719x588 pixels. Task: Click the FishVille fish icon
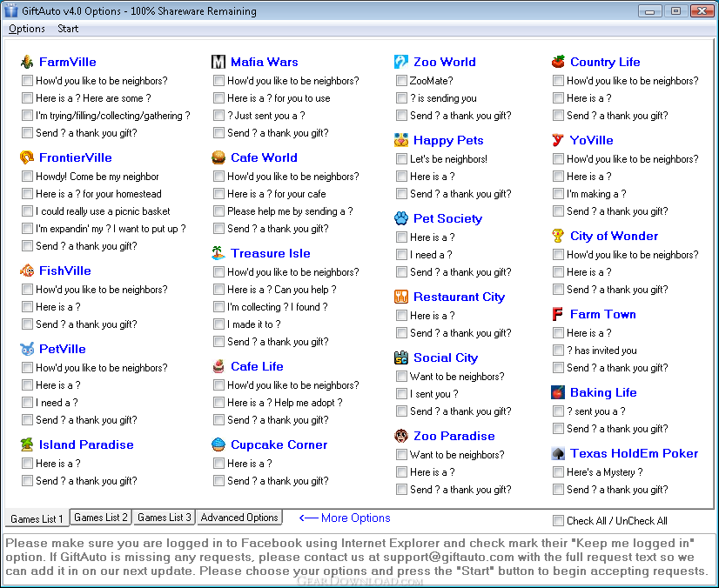click(x=27, y=271)
